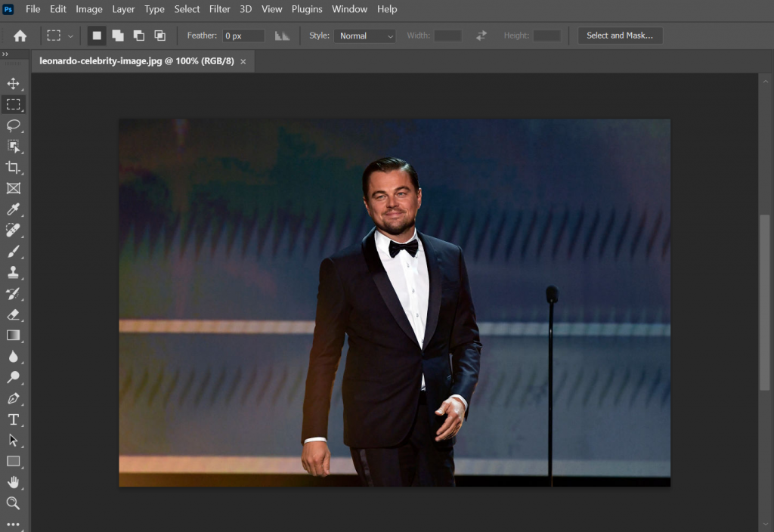Switch to Intersect with Selection mode
774x532 pixels.
coord(159,35)
